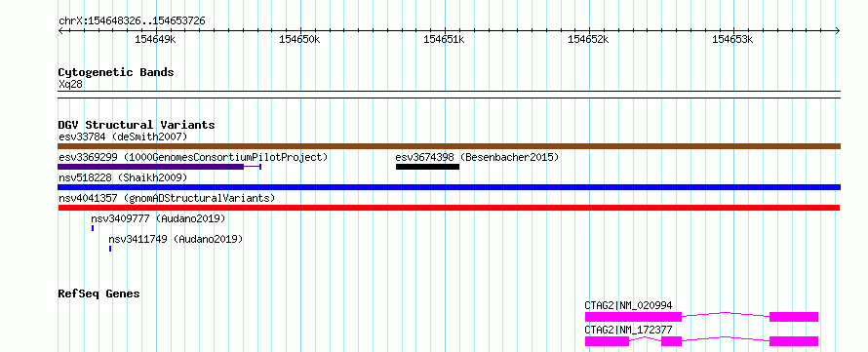Click the 154649k ruler tick label
This screenshot has width=868, height=352.
click(x=155, y=40)
